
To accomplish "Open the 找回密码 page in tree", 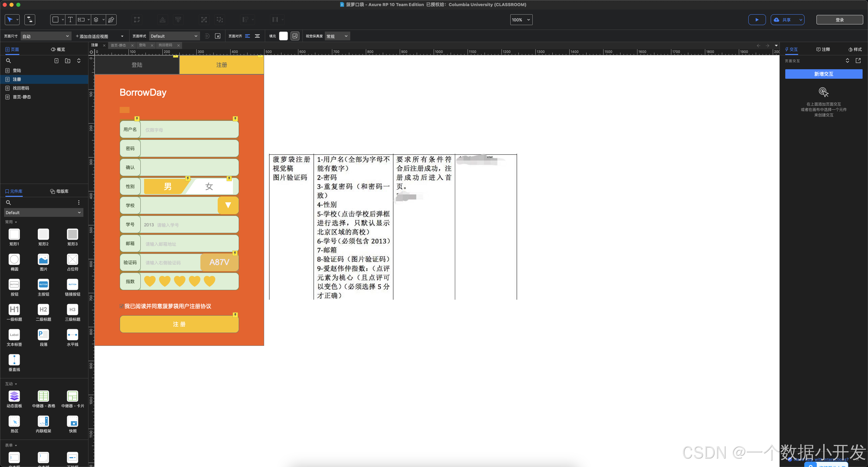I will tap(21, 88).
